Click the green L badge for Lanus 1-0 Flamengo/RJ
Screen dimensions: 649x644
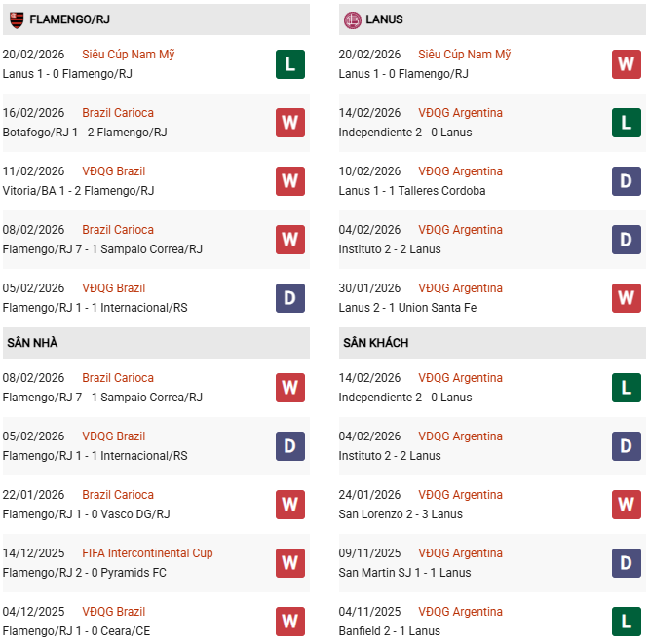click(290, 64)
